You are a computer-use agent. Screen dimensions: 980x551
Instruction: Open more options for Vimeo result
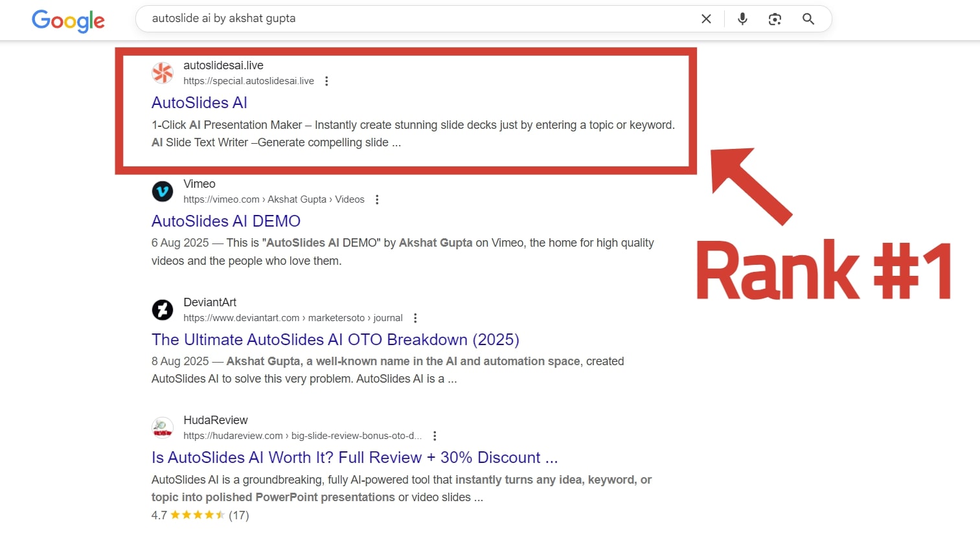click(x=377, y=199)
